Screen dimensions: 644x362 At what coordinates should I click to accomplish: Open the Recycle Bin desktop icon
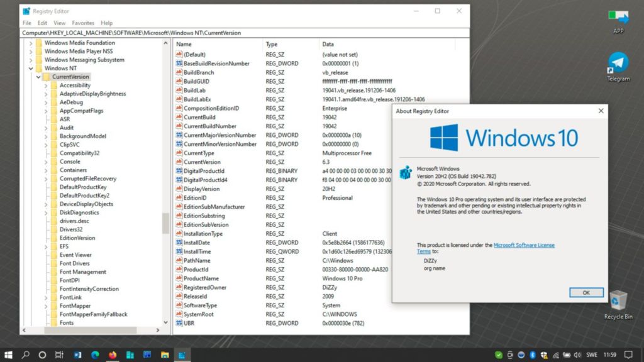click(x=618, y=305)
